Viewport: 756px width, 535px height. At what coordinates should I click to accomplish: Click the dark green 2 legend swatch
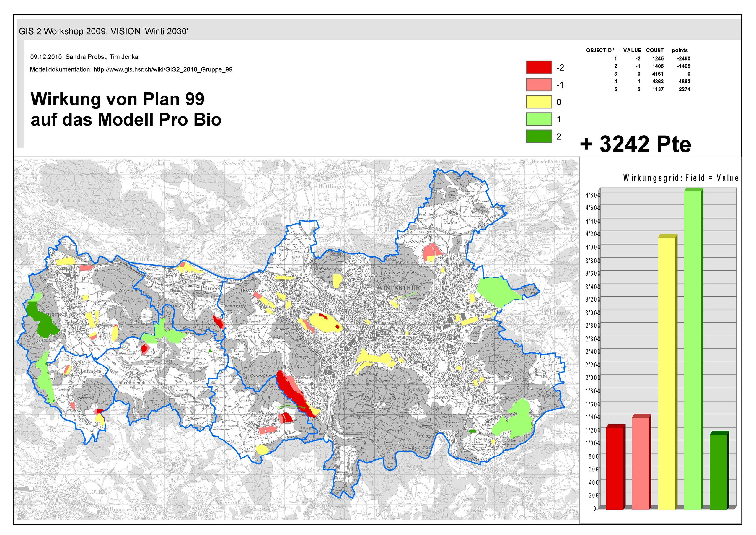539,136
